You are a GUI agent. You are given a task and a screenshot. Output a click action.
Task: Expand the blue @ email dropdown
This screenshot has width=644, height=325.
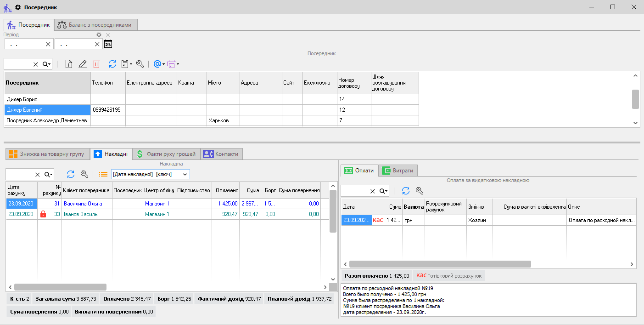pos(159,64)
